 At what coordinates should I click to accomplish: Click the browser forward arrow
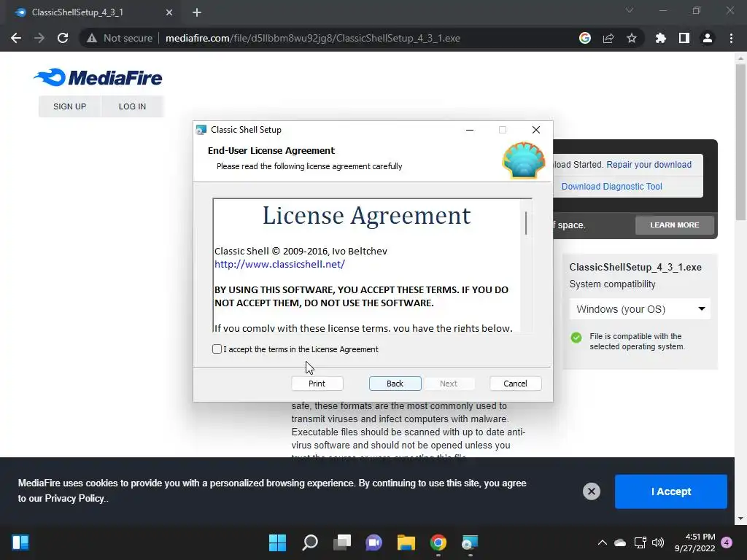39,38
